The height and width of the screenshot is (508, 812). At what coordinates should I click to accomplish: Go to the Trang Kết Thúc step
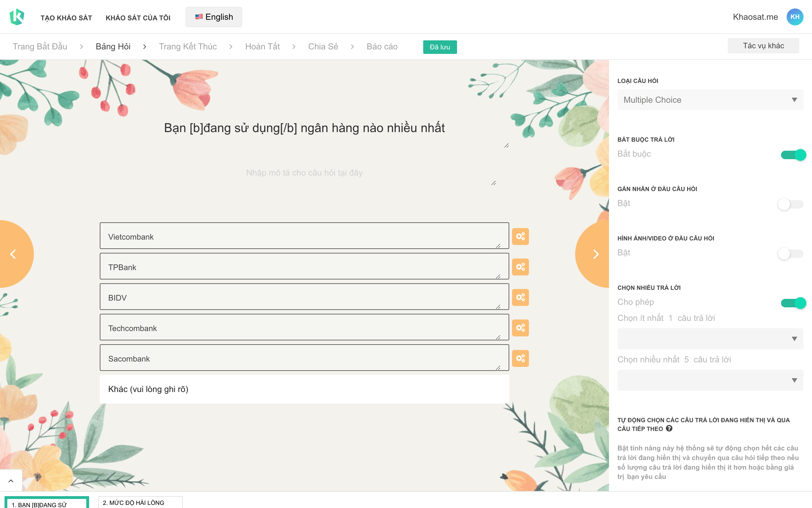[188, 46]
